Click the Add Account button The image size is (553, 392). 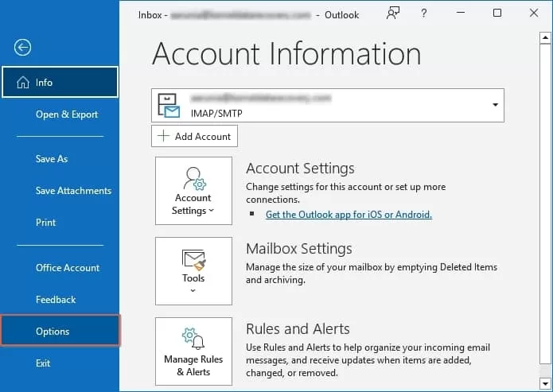pos(194,136)
